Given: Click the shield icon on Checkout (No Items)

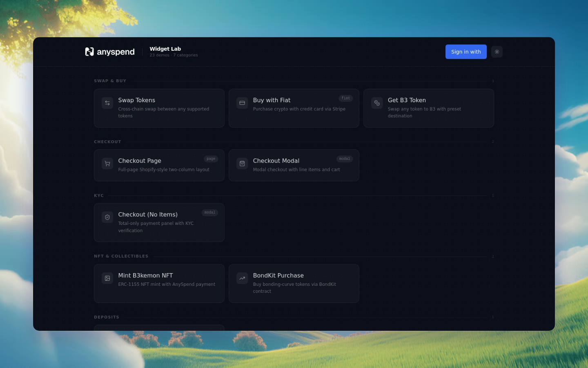Looking at the screenshot, I should pyautogui.click(x=107, y=217).
